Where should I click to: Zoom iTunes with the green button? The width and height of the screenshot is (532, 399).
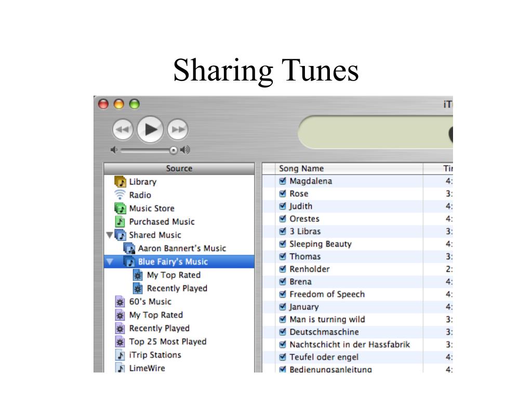coord(135,104)
